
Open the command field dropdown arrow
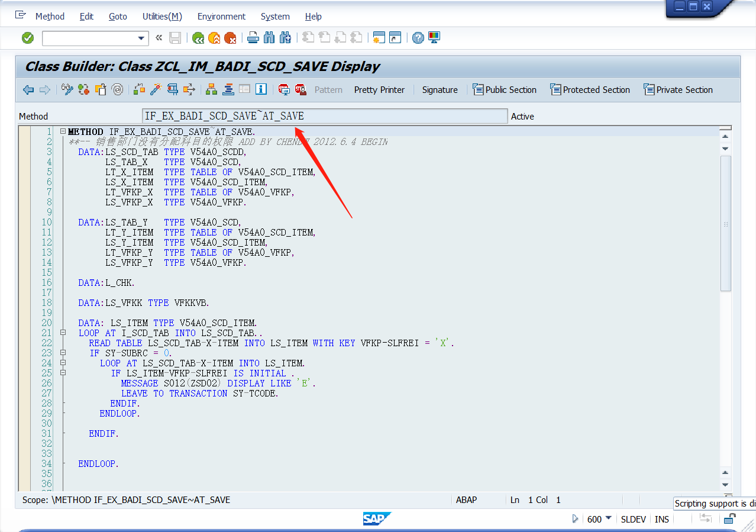141,37
